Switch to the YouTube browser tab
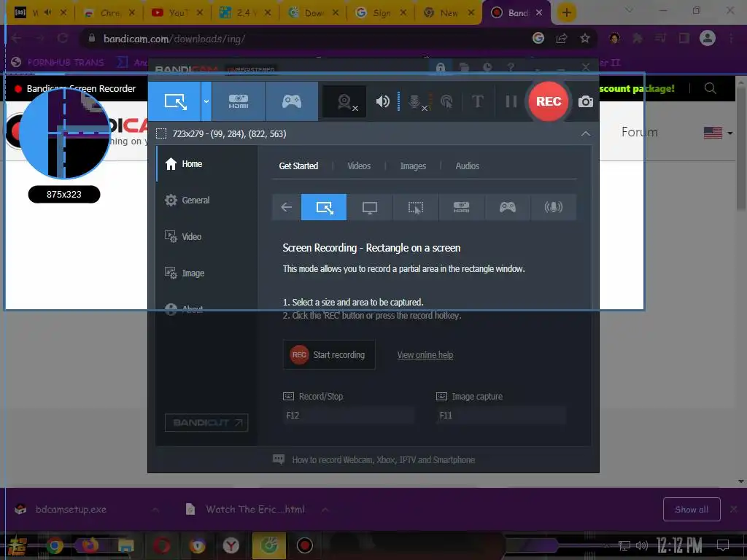The width and height of the screenshot is (747, 560). 177,12
